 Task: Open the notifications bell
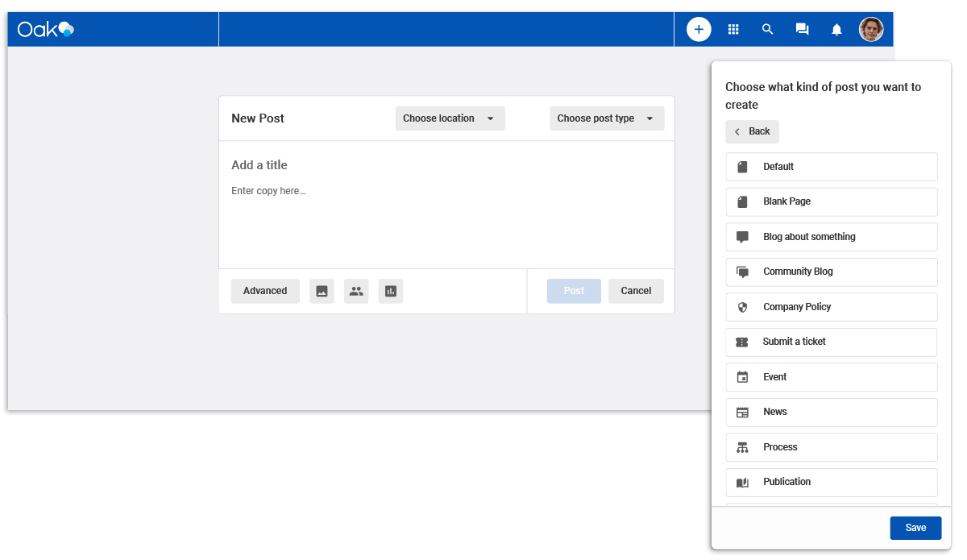click(x=836, y=30)
